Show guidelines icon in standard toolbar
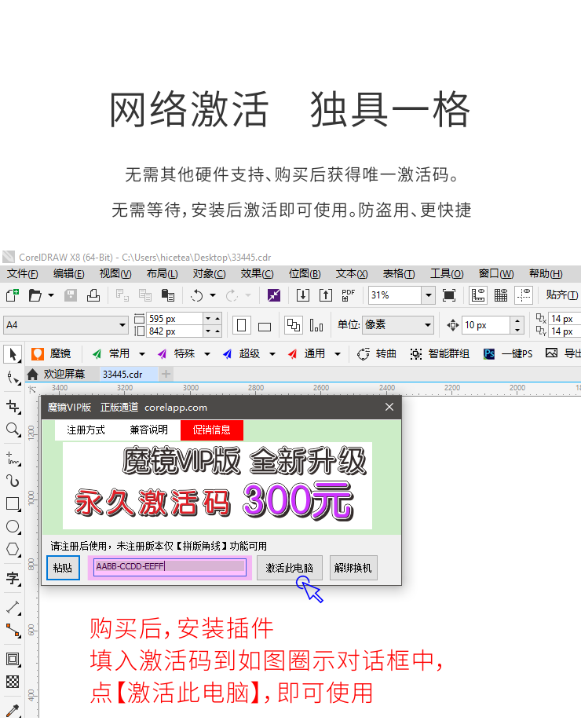This screenshot has width=581, height=728. coord(524,295)
